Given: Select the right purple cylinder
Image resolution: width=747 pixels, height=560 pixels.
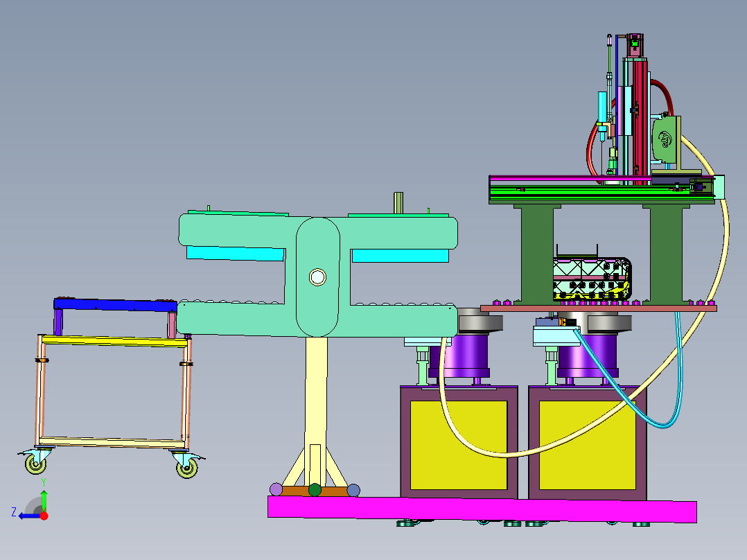Looking at the screenshot, I should (x=588, y=356).
